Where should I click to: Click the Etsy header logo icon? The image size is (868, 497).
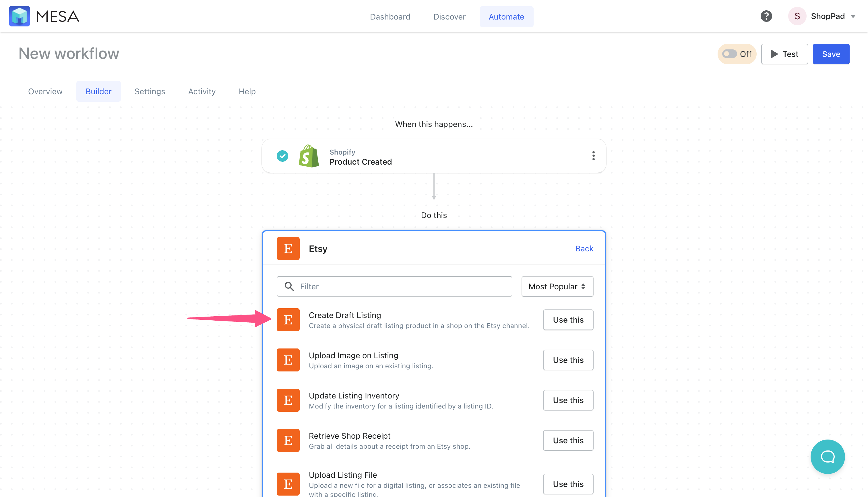(x=288, y=248)
